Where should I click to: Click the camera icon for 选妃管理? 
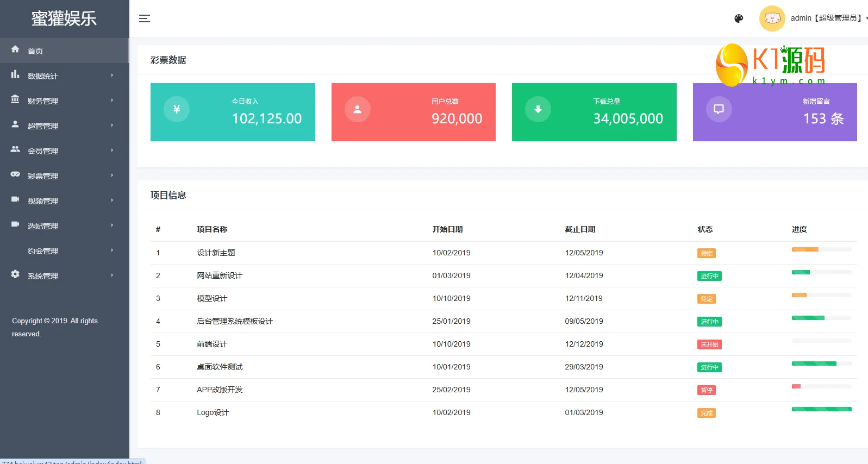click(15, 224)
